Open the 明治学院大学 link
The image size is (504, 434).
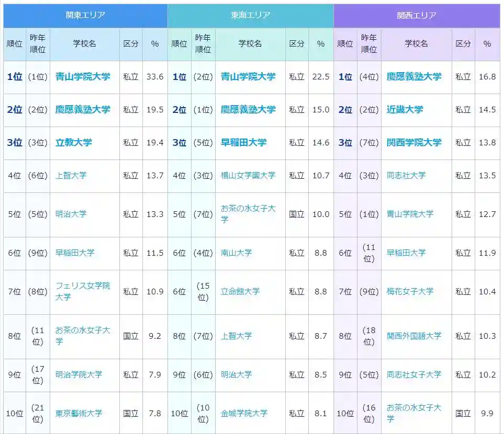click(79, 375)
